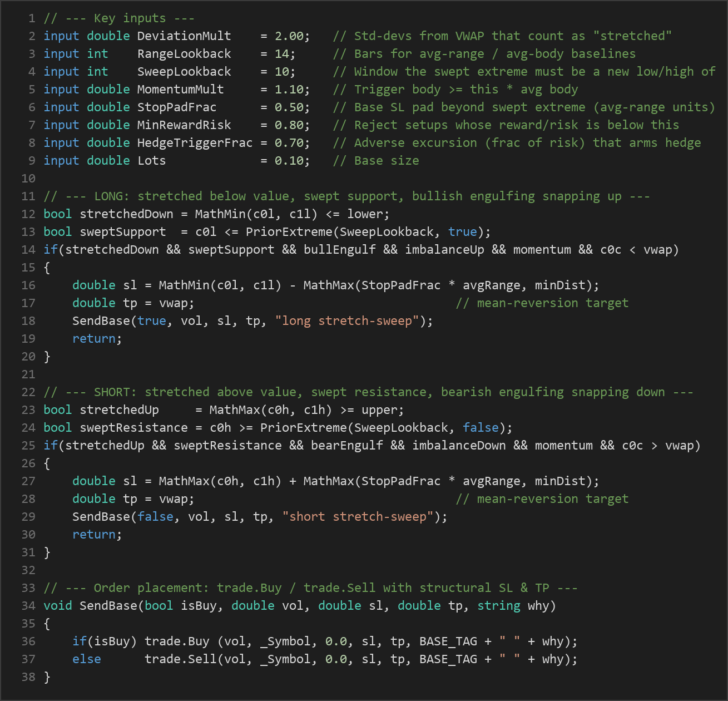
Task: Click the SweepLookback variable declaration
Action: tap(184, 72)
